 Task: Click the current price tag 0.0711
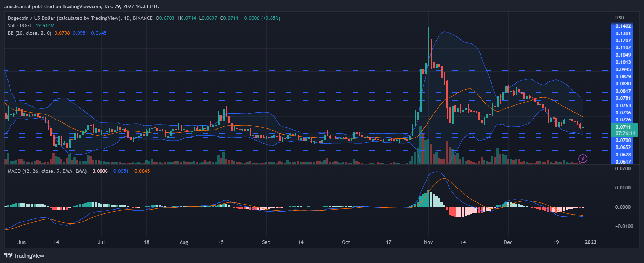tap(623, 127)
